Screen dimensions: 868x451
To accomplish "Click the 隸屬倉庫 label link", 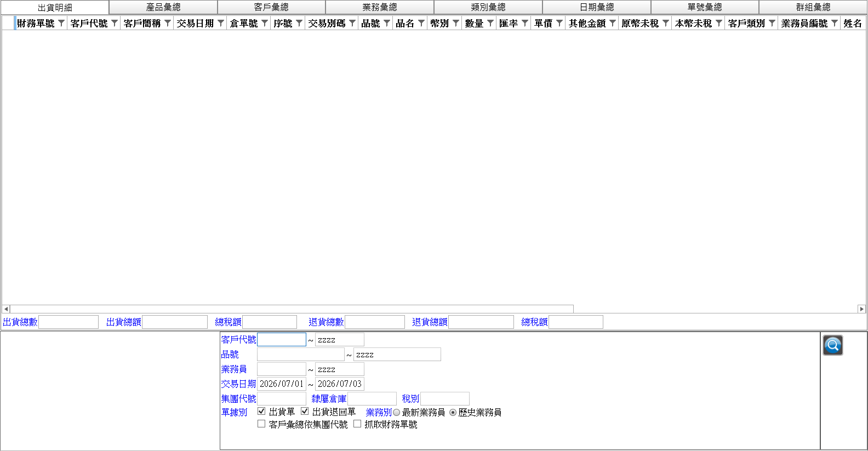I will pyautogui.click(x=329, y=399).
